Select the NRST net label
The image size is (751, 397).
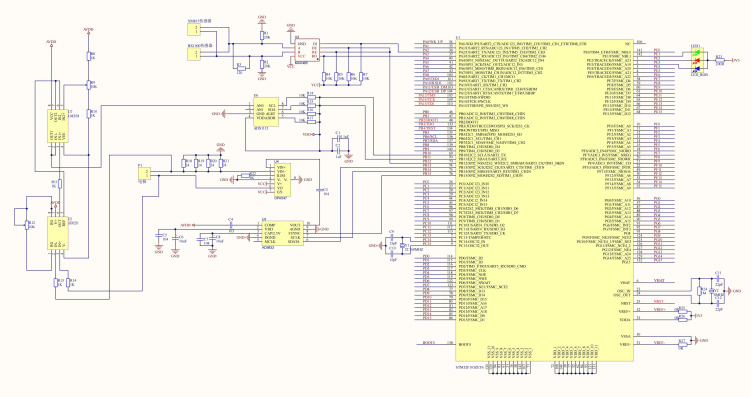point(659,302)
